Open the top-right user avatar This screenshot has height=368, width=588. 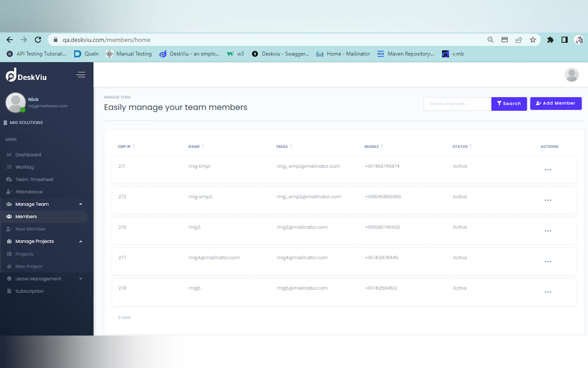(x=571, y=74)
